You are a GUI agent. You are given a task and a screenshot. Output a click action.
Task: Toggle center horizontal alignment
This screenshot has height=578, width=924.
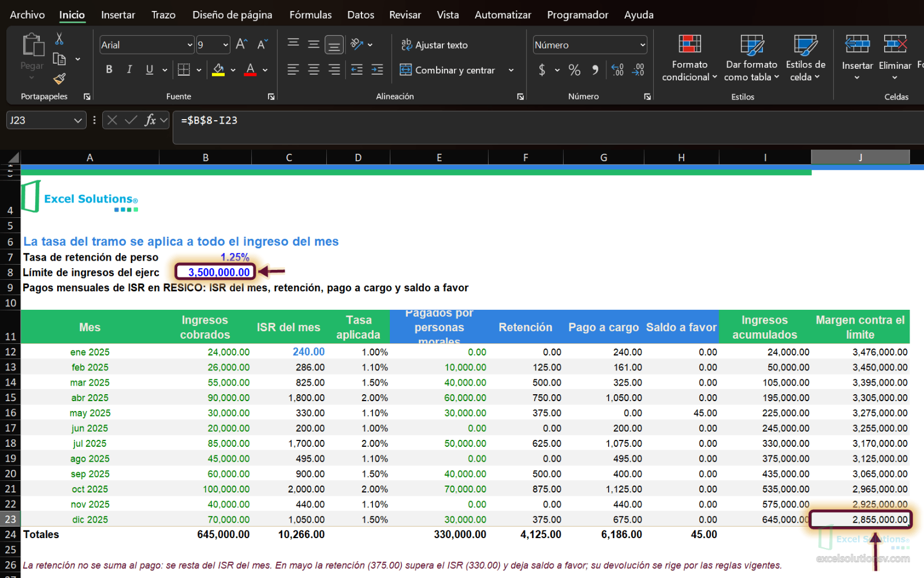pyautogui.click(x=314, y=70)
